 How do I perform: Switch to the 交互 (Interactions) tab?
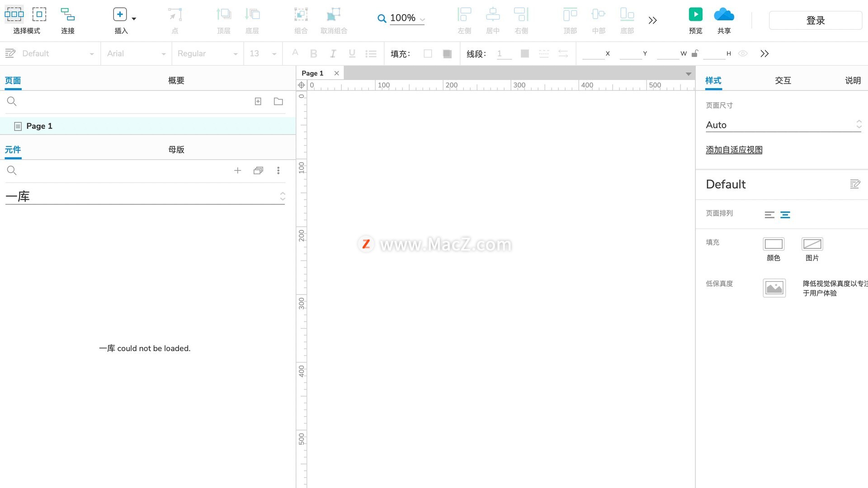click(783, 80)
